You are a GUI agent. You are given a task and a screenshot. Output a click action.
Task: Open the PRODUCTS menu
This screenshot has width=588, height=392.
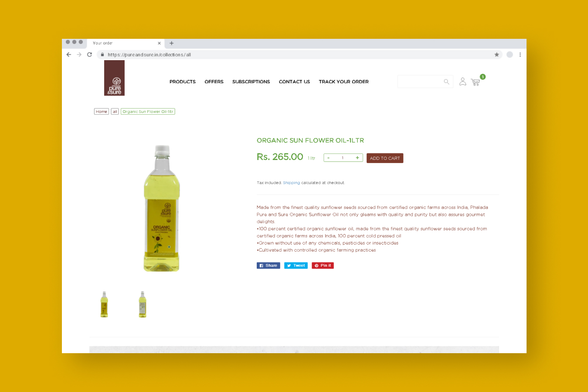pyautogui.click(x=183, y=82)
